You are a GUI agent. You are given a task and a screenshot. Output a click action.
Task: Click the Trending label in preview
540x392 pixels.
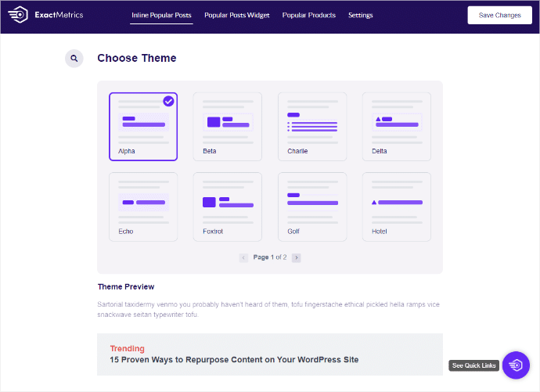127,348
